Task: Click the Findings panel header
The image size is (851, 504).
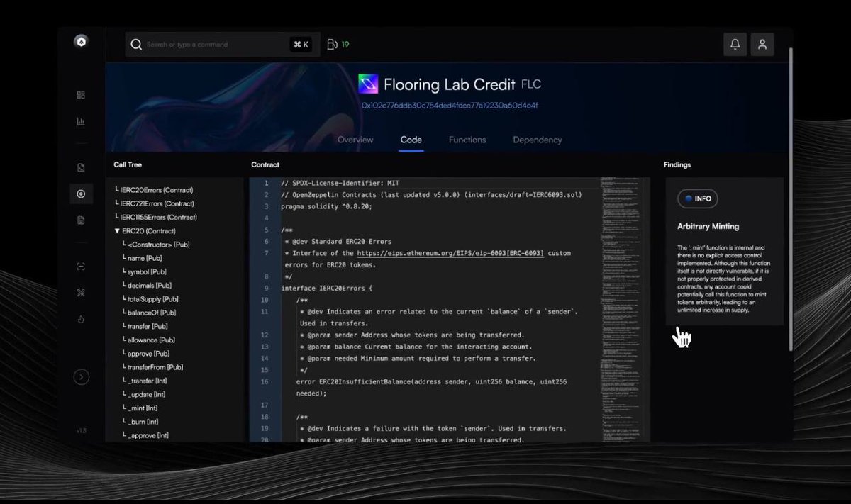Action: pos(677,164)
